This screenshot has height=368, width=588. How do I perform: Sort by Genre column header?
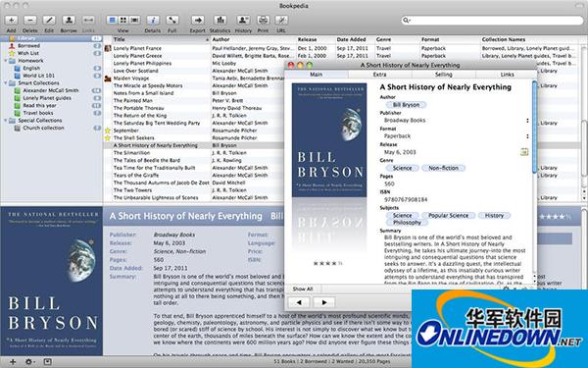pyautogui.click(x=397, y=39)
